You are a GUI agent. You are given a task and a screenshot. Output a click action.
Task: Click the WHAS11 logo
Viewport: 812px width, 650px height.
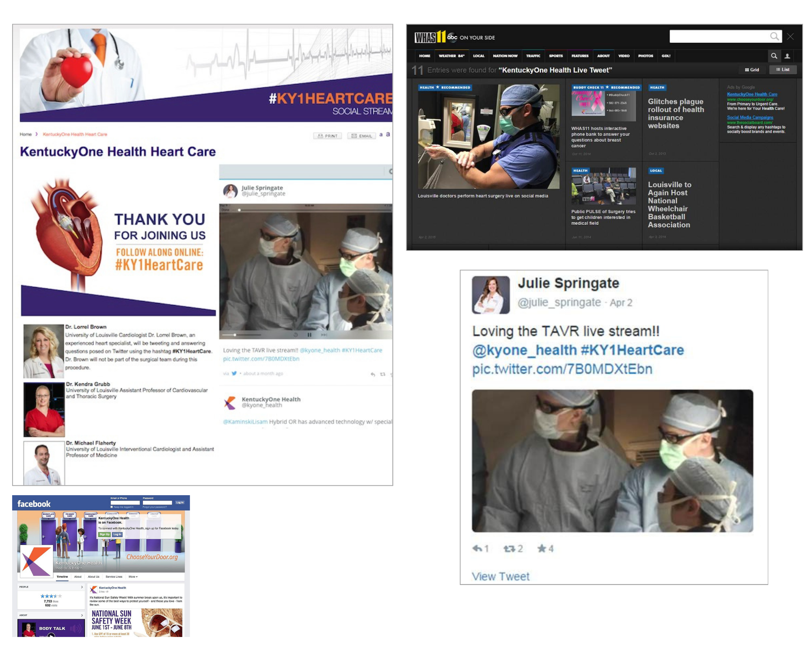430,37
